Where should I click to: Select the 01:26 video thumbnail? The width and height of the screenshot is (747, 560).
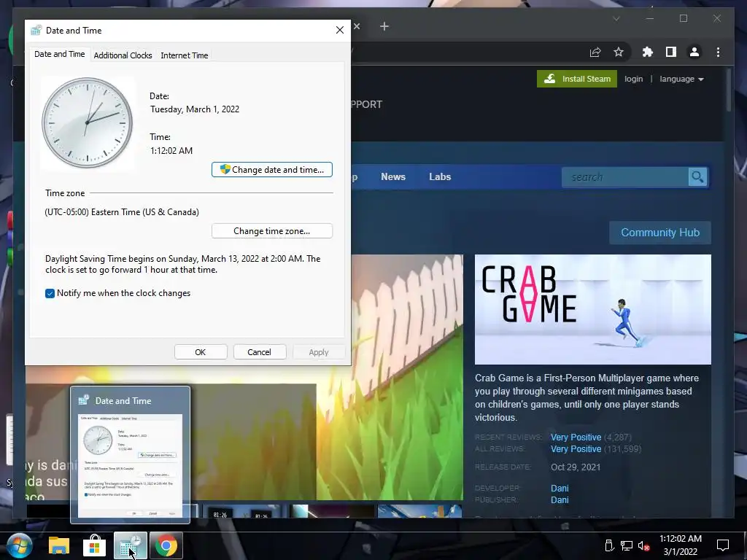(243, 511)
